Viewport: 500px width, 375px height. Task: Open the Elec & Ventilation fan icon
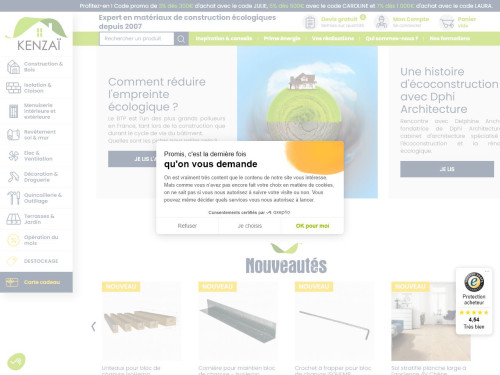[13, 156]
